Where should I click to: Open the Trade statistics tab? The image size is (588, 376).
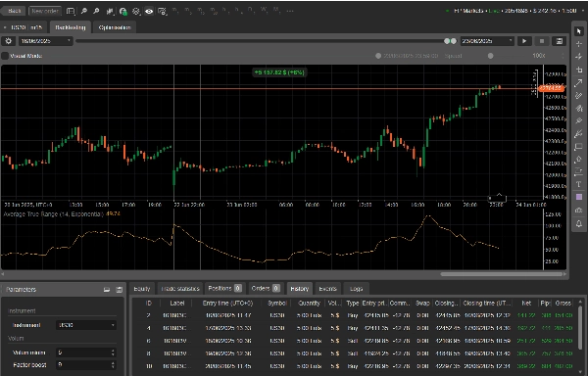tap(180, 289)
